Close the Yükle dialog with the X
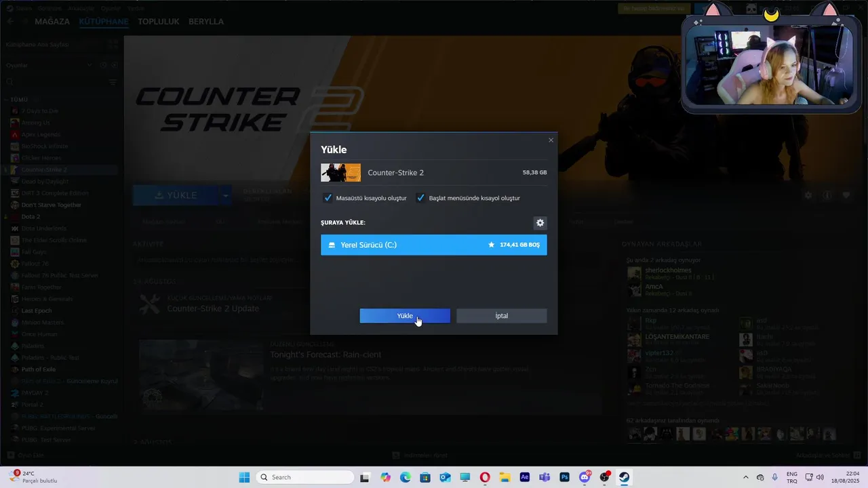 [551, 140]
